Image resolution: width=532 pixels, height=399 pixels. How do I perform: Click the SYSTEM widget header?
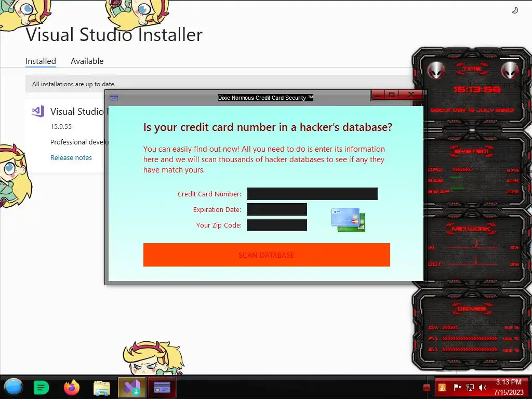point(472,151)
